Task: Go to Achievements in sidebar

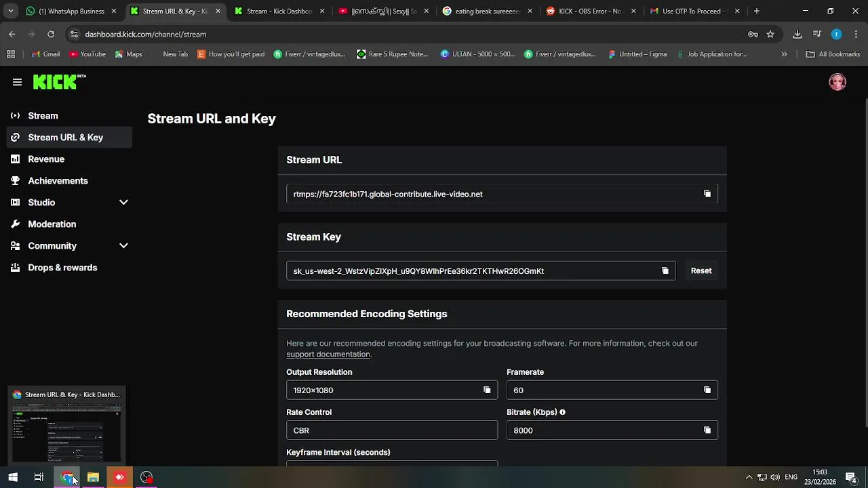Action: click(x=58, y=181)
